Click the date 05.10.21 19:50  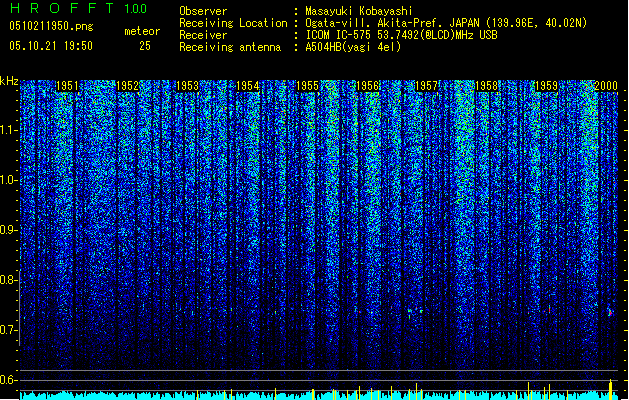pyautogui.click(x=51, y=46)
